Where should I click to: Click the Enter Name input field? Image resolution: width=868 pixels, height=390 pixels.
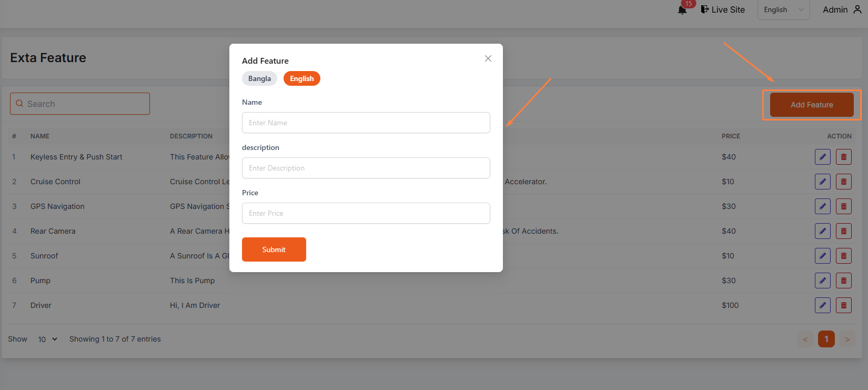click(x=366, y=123)
